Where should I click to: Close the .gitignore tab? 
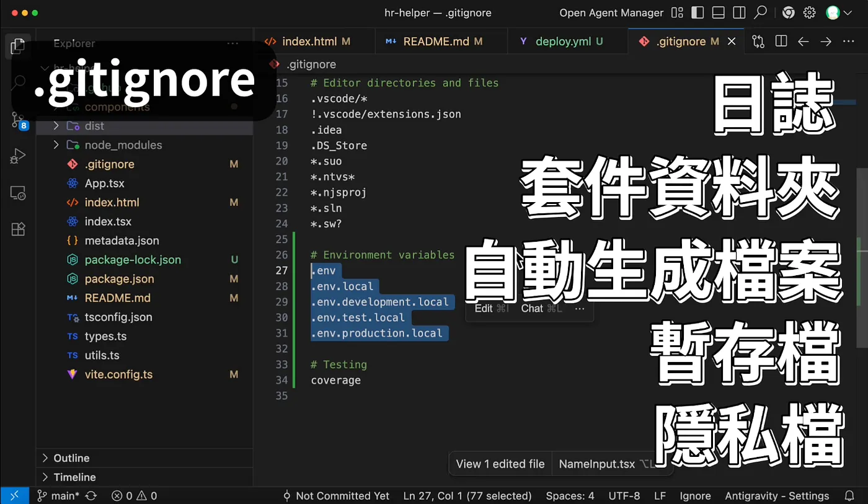point(732,42)
